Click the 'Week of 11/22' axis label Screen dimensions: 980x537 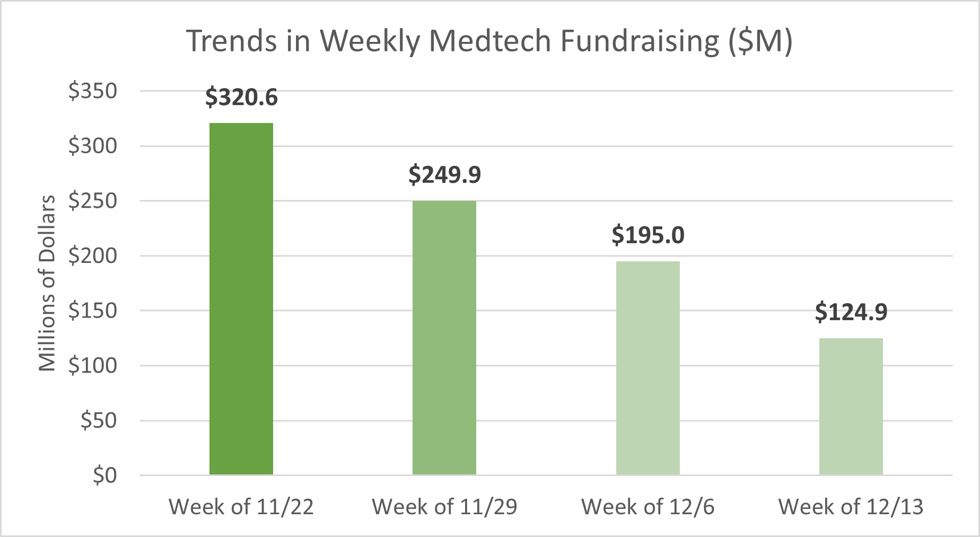coord(241,507)
